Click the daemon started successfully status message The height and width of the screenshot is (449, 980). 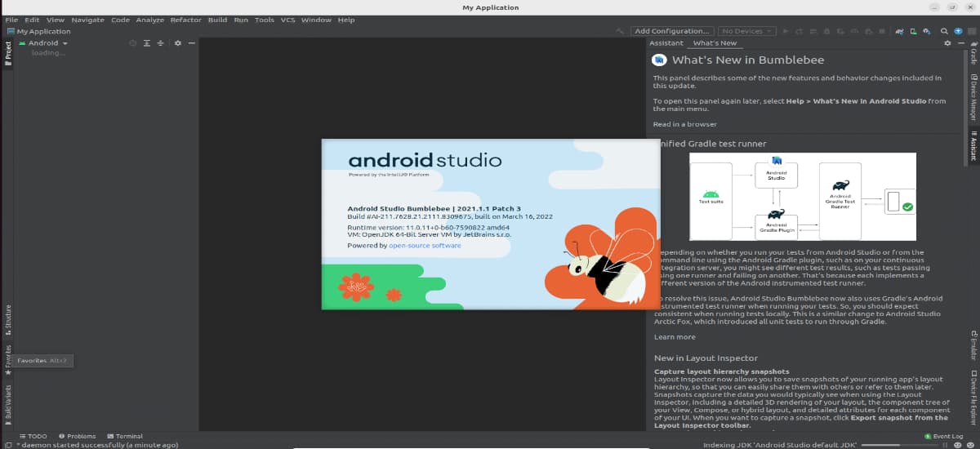pos(96,445)
